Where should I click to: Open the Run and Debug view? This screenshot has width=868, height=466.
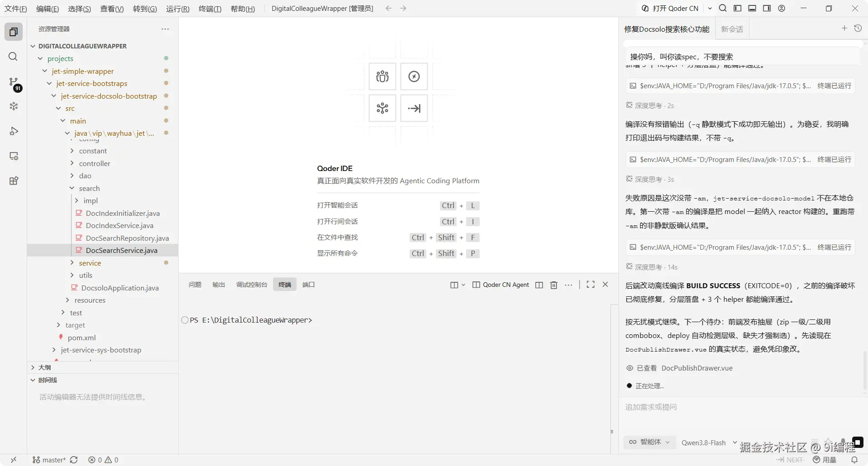pos(14,131)
